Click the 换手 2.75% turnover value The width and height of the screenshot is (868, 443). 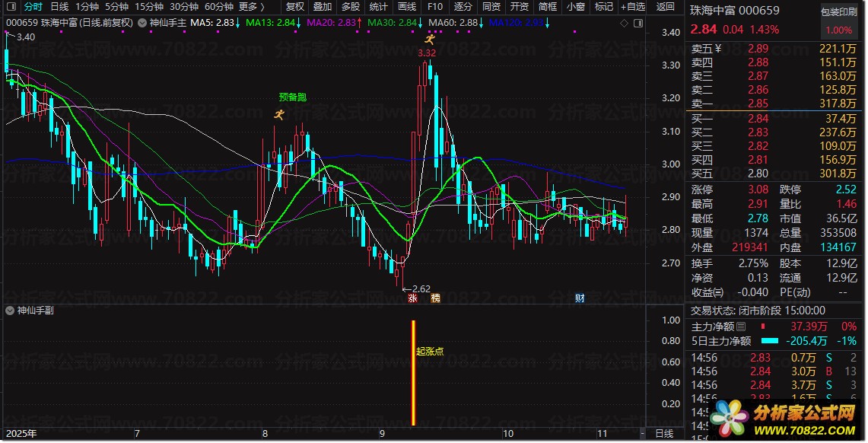753,263
